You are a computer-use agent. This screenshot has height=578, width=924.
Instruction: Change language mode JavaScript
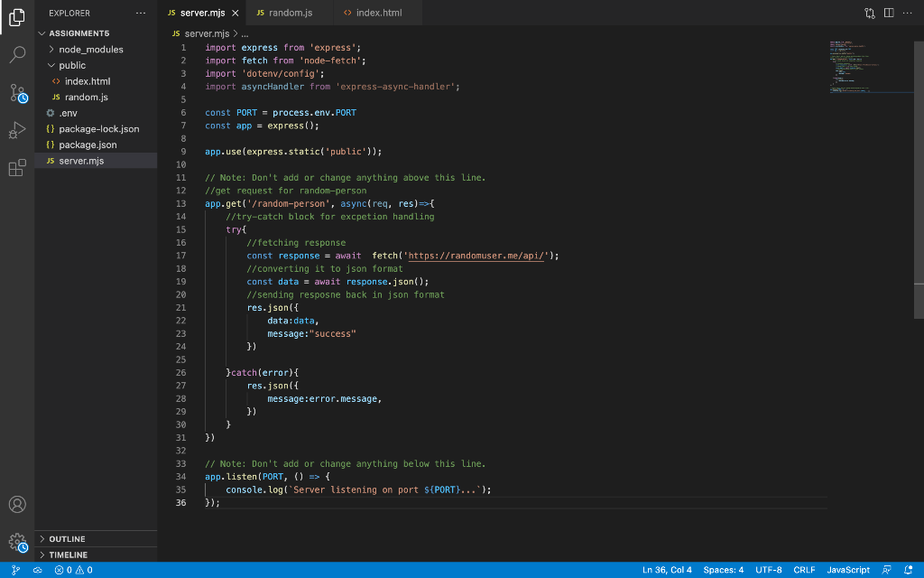point(848,570)
